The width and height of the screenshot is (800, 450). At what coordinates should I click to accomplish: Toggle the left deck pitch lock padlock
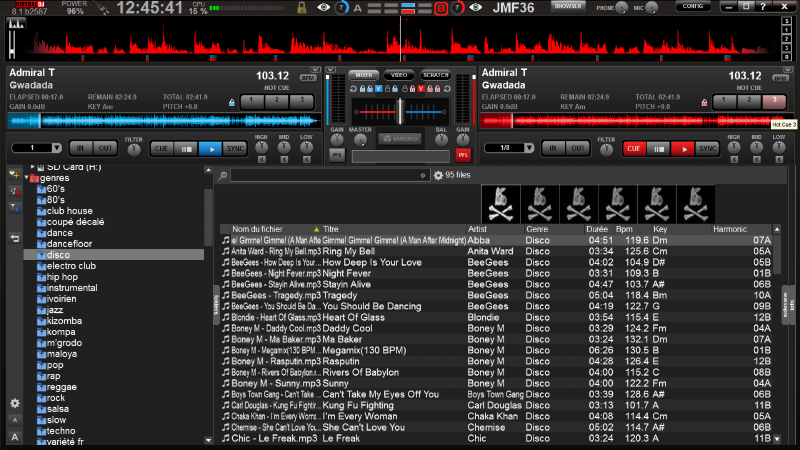coord(232,101)
